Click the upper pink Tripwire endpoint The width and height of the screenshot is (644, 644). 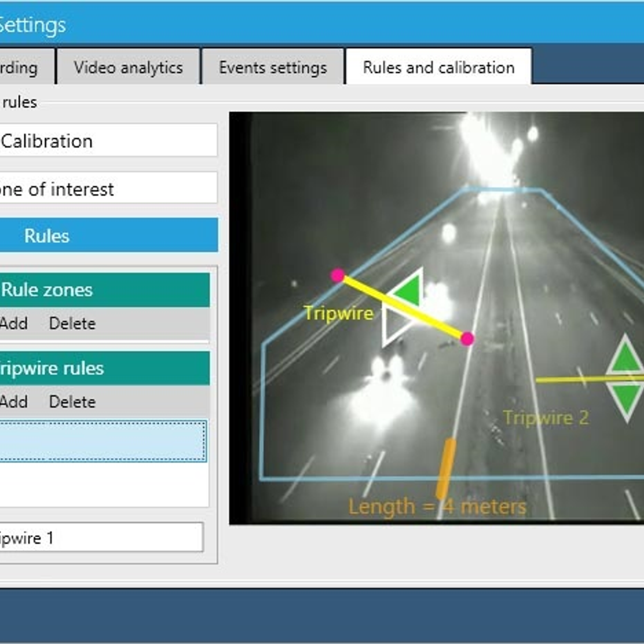338,275
